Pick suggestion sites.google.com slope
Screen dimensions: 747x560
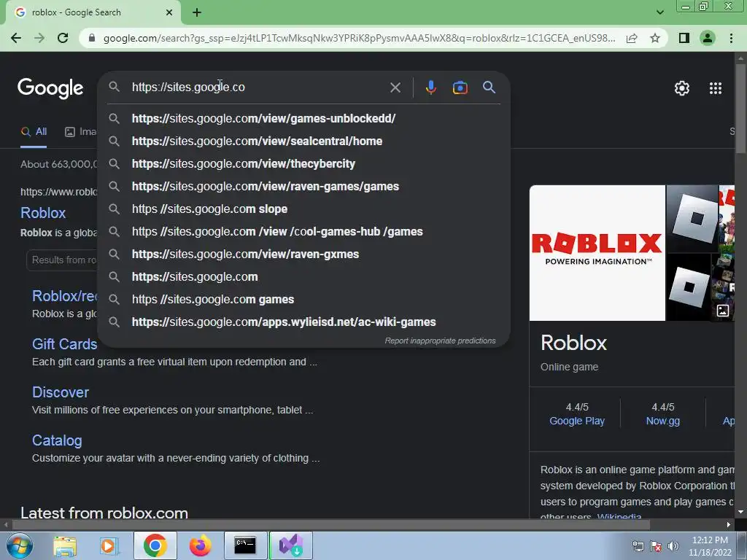tap(304, 209)
